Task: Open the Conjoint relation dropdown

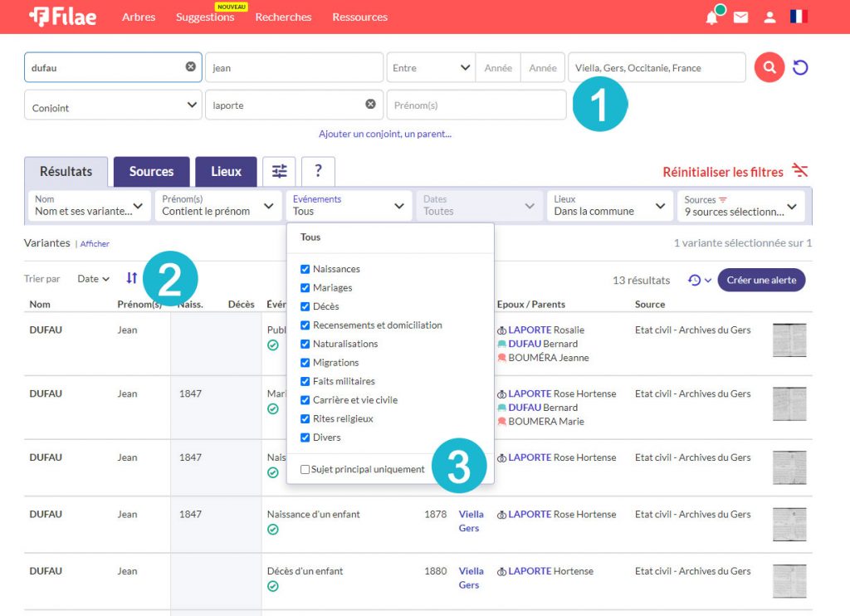Action: pyautogui.click(x=114, y=105)
